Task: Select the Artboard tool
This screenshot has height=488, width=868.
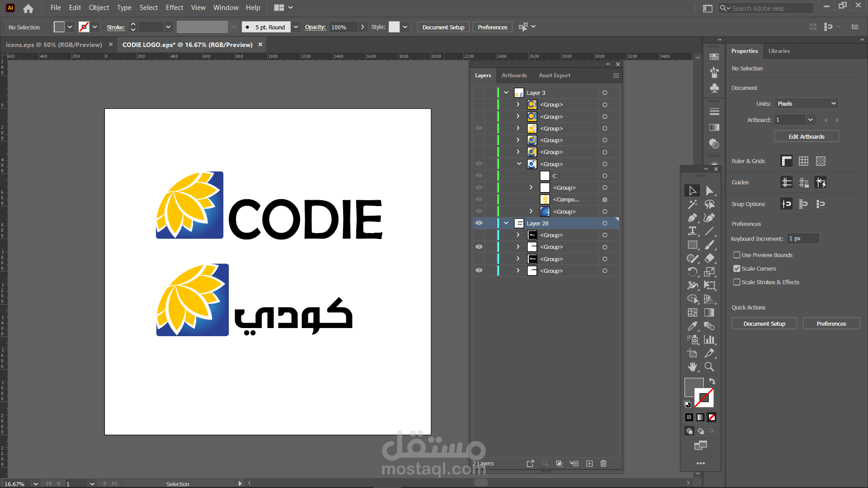Action: (692, 353)
